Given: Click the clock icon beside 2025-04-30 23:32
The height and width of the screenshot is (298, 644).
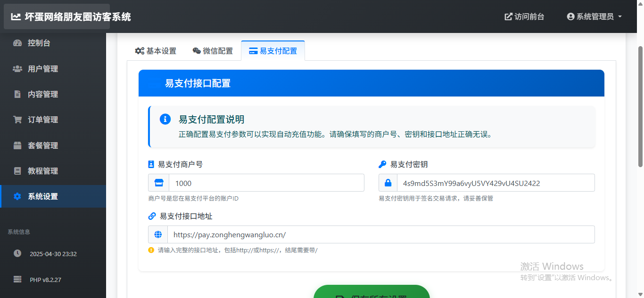Looking at the screenshot, I should pos(17,253).
